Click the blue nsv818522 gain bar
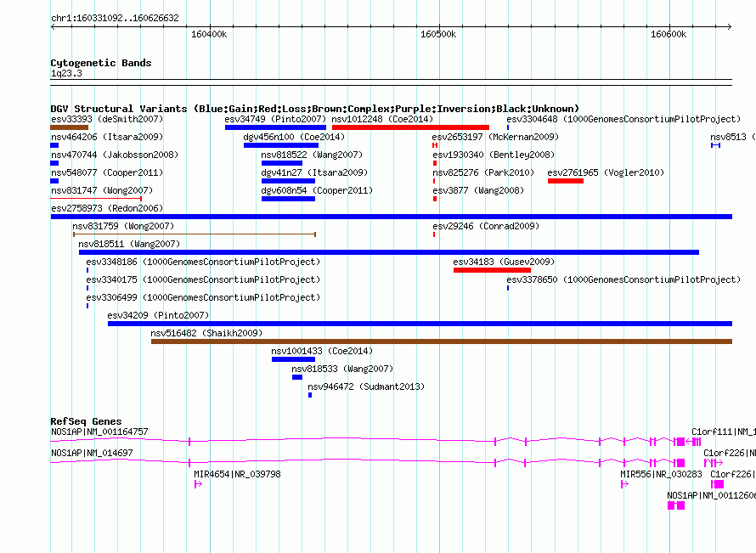 point(281,163)
